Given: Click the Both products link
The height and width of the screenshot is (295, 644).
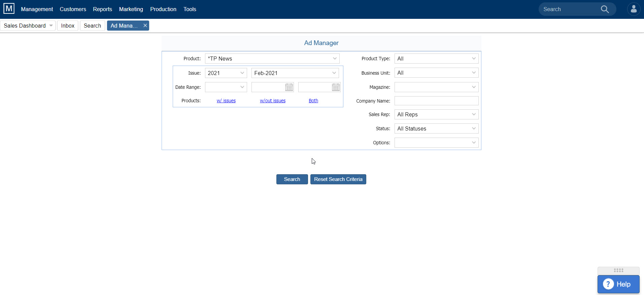Looking at the screenshot, I should [x=313, y=101].
